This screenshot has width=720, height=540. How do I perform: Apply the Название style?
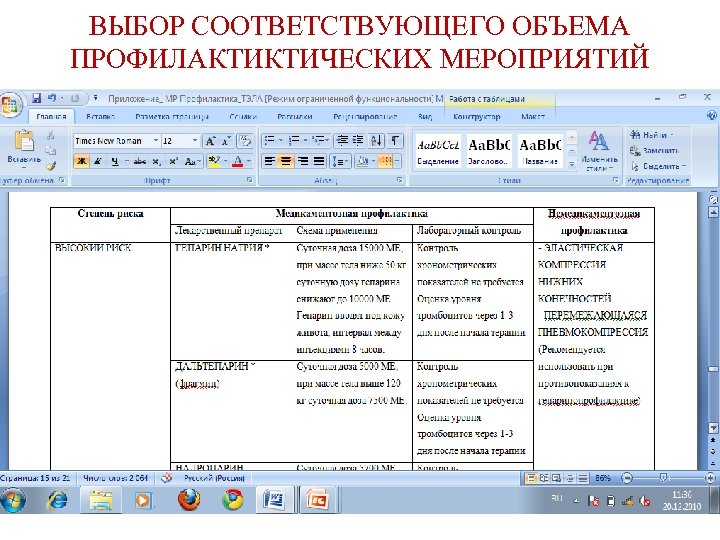click(540, 151)
